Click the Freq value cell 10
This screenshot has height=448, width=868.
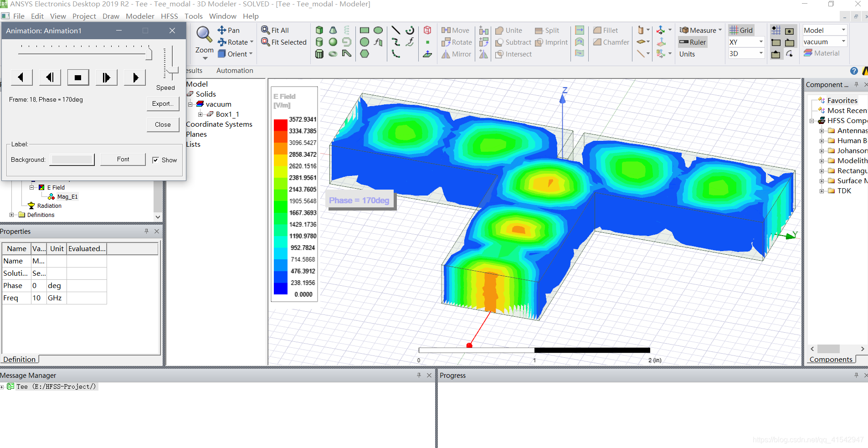[38, 298]
